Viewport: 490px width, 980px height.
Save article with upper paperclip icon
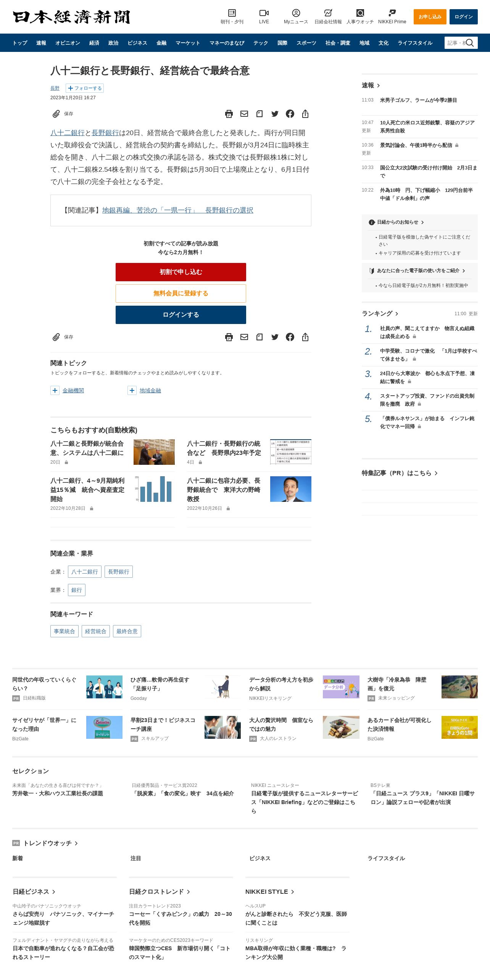56,114
